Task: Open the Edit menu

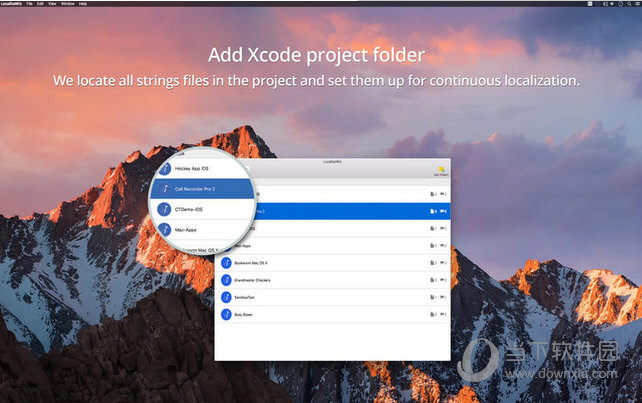Action: [x=40, y=4]
